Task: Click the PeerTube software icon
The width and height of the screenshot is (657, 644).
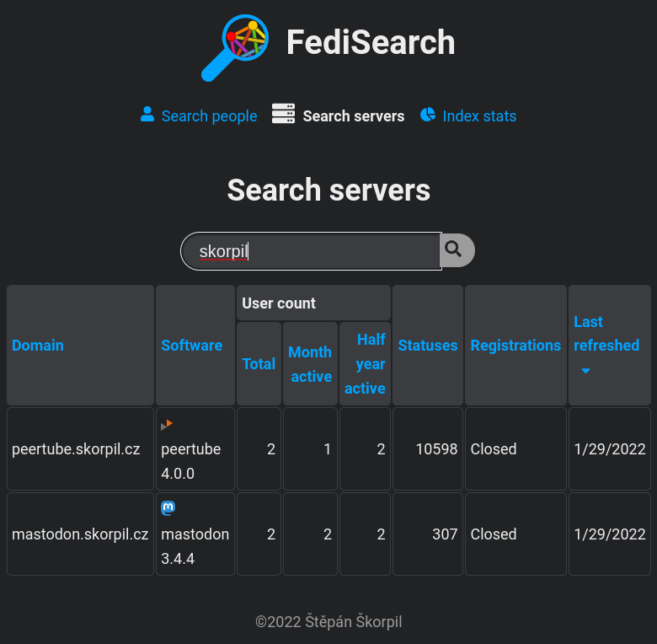Action: 167,425
